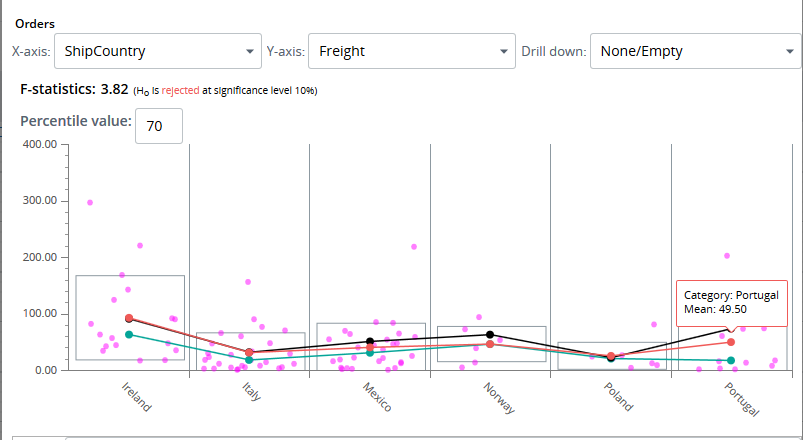803x440 pixels.
Task: Click the Portugal x-axis category label
Action: [742, 399]
